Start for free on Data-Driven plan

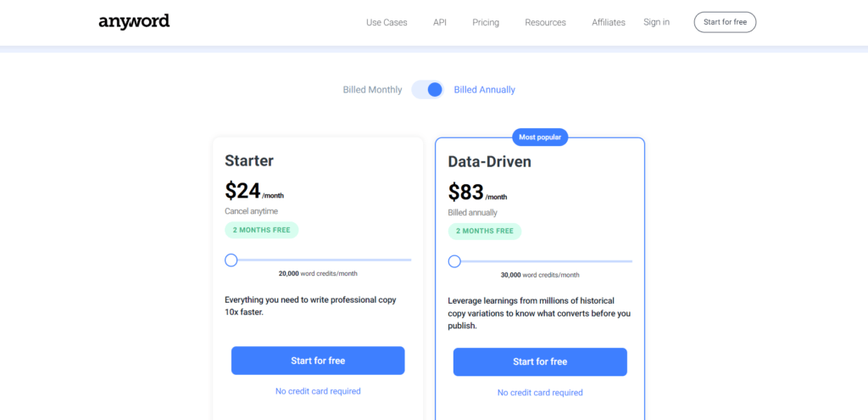[x=540, y=361]
